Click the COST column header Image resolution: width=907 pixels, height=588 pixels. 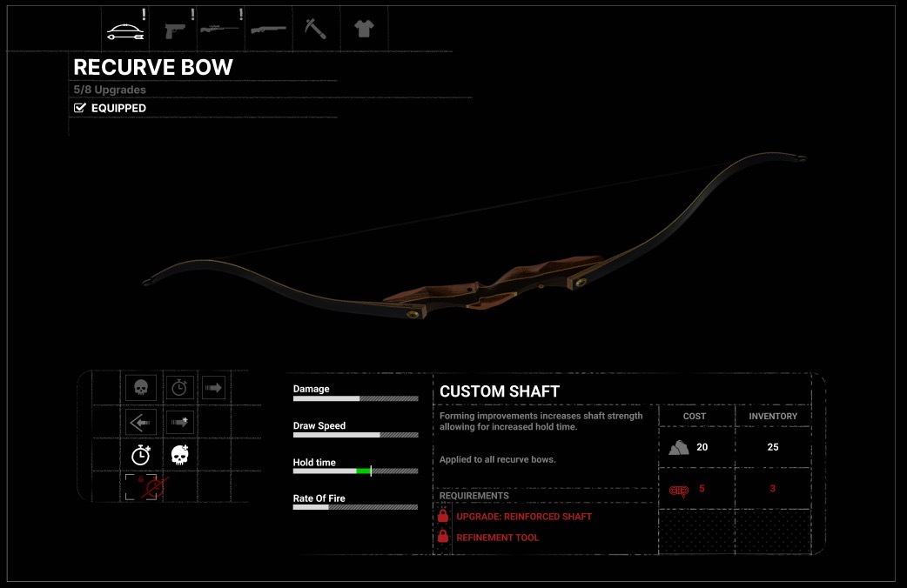pyautogui.click(x=694, y=416)
